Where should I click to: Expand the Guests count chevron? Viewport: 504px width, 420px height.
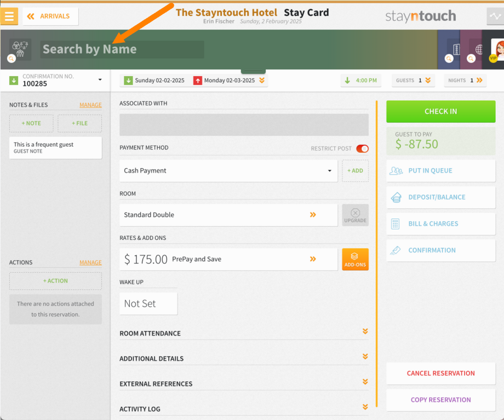[428, 80]
